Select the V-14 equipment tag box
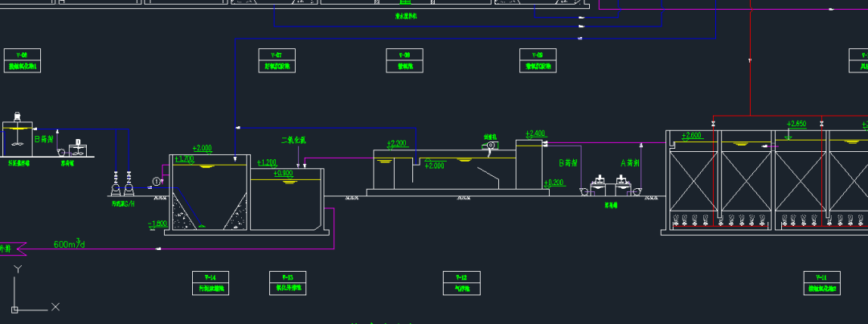The width and height of the screenshot is (868, 324). tap(211, 282)
